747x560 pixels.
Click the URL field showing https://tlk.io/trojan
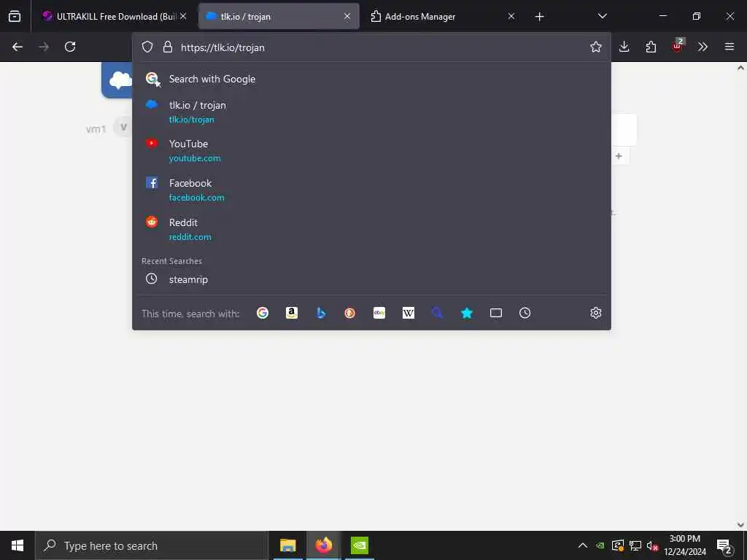click(x=381, y=47)
